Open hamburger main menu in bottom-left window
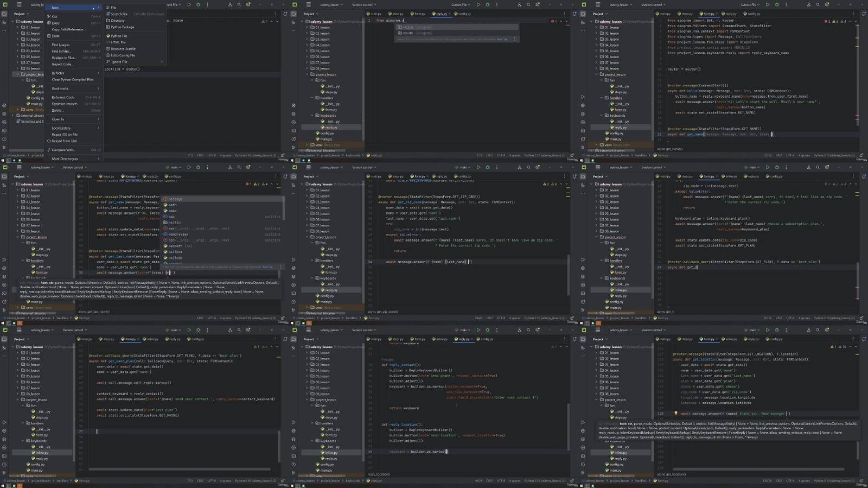The image size is (868, 488). coord(19,330)
